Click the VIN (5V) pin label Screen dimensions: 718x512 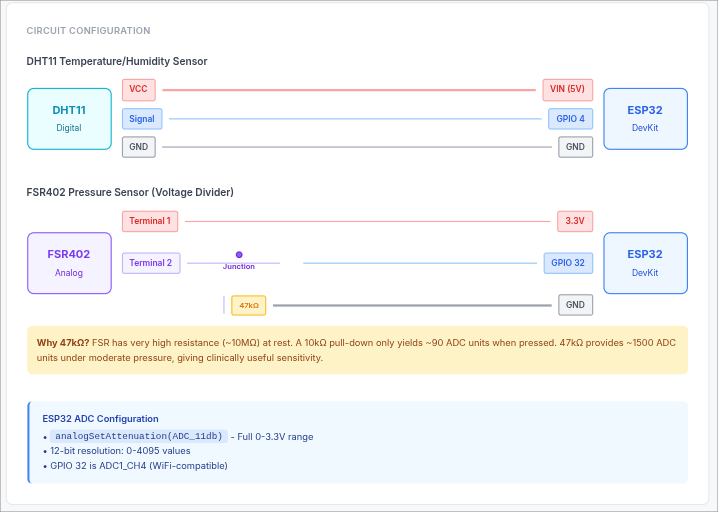[x=567, y=90]
